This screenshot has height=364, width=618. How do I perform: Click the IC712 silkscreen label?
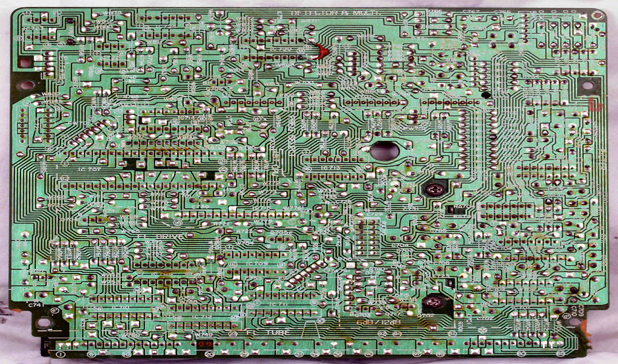click(202, 317)
